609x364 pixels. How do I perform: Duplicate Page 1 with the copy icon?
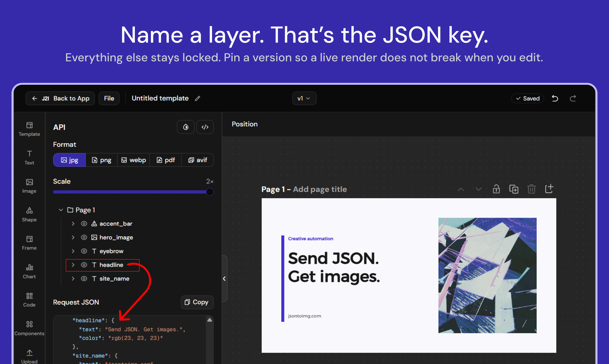click(x=514, y=189)
